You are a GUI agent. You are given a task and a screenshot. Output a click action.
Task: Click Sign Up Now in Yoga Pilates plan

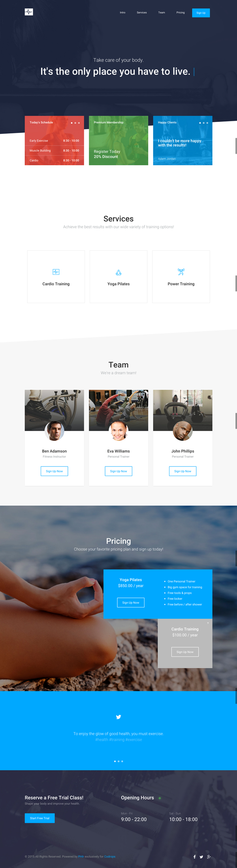131,602
